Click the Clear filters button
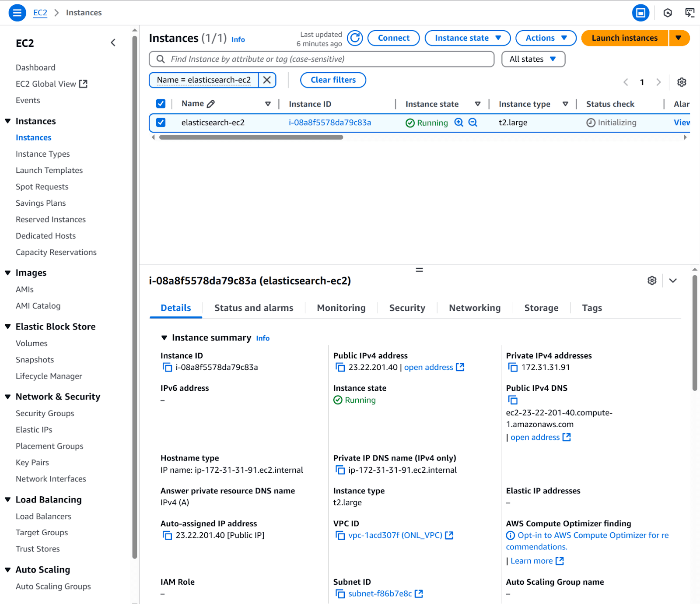 [x=333, y=80]
